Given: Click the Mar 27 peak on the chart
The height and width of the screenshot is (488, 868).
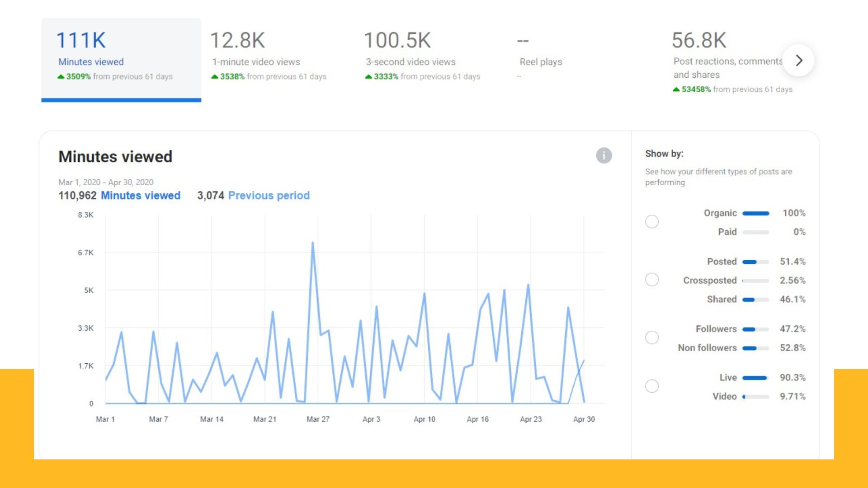Looking at the screenshot, I should tap(312, 244).
